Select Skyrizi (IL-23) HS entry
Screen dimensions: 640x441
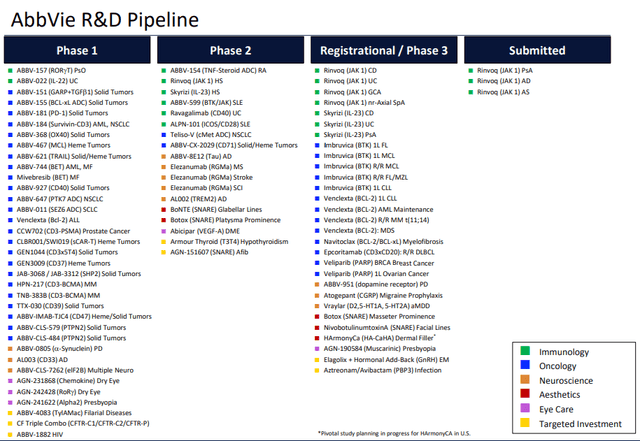tap(195, 92)
